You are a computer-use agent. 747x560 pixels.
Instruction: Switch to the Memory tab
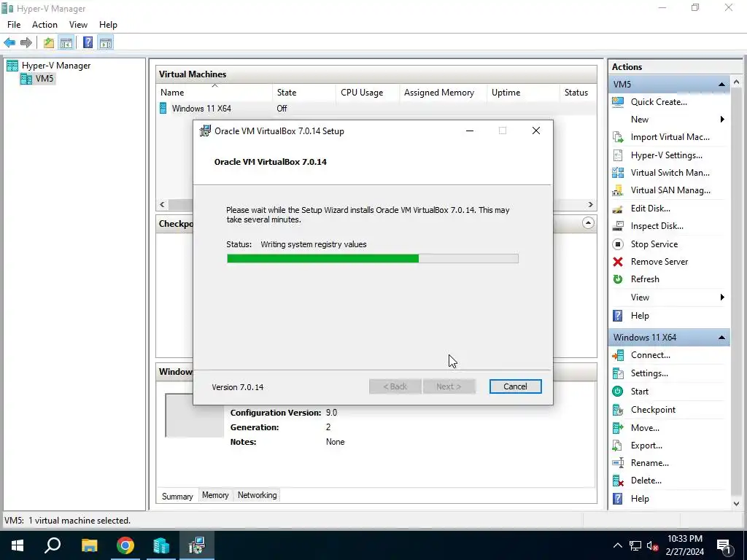click(x=215, y=495)
